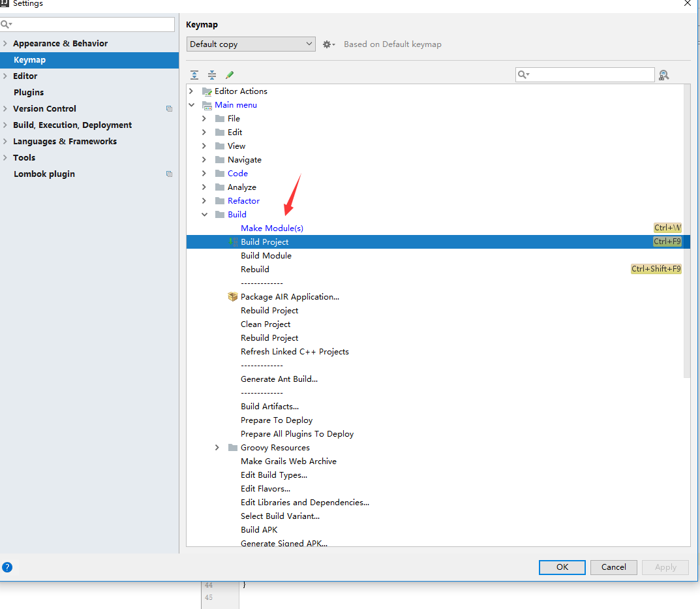700x609 pixels.
Task: Click the blue help question mark icon
Action: point(7,567)
